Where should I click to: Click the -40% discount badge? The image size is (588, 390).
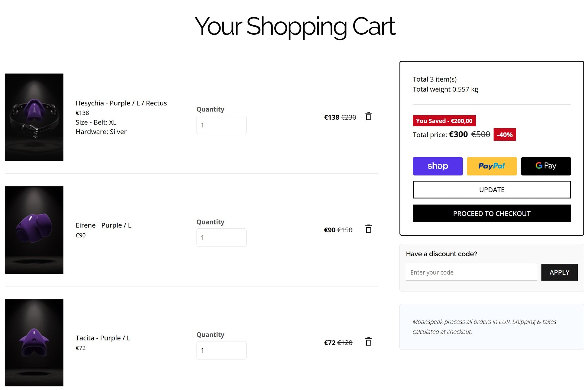(504, 135)
